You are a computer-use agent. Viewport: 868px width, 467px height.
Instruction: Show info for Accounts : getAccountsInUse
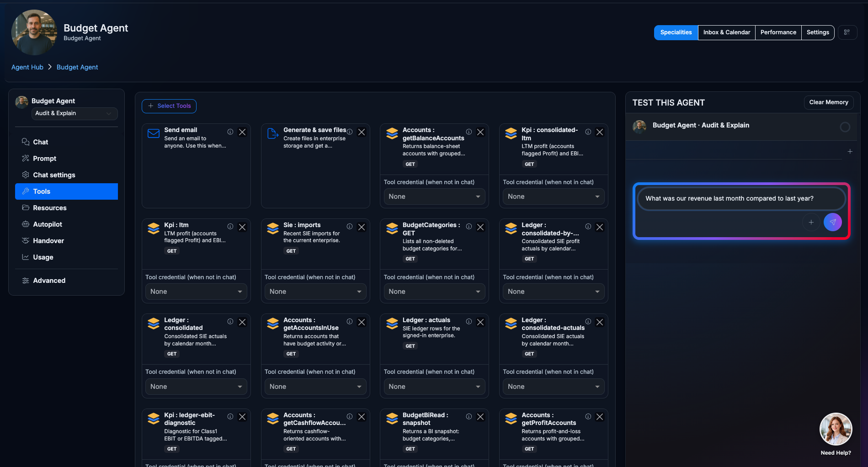[x=350, y=322]
